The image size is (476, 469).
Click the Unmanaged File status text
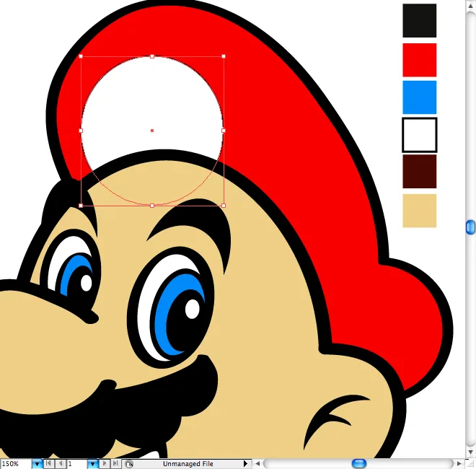point(188,464)
